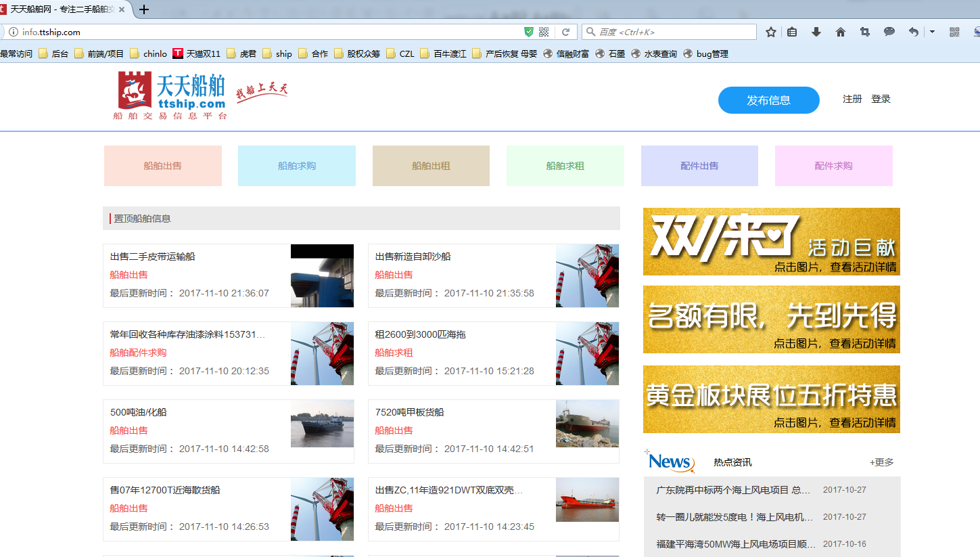The width and height of the screenshot is (980, 557).
Task: Open the downloads arrow icon
Action: [x=816, y=32]
